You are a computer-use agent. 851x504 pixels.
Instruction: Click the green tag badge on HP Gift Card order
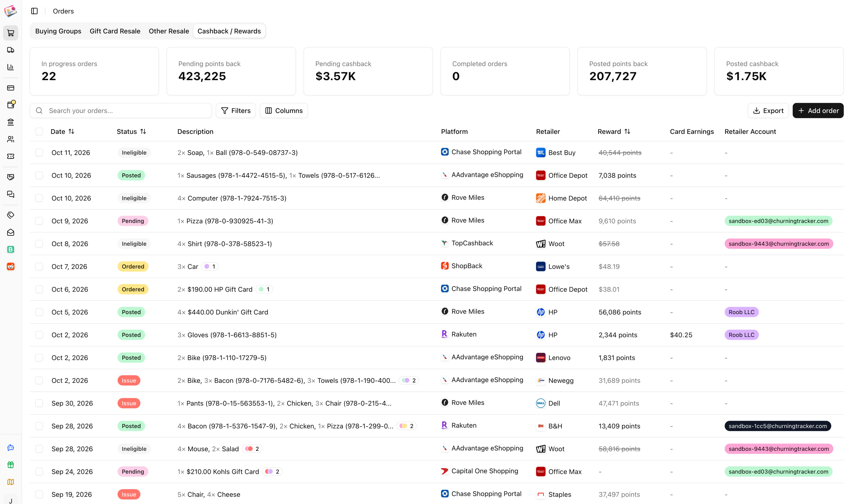click(x=264, y=289)
